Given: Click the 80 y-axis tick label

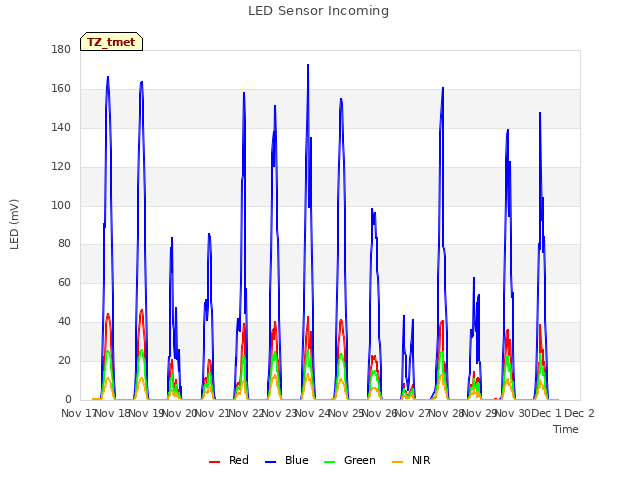Looking at the screenshot, I should pyautogui.click(x=64, y=244).
